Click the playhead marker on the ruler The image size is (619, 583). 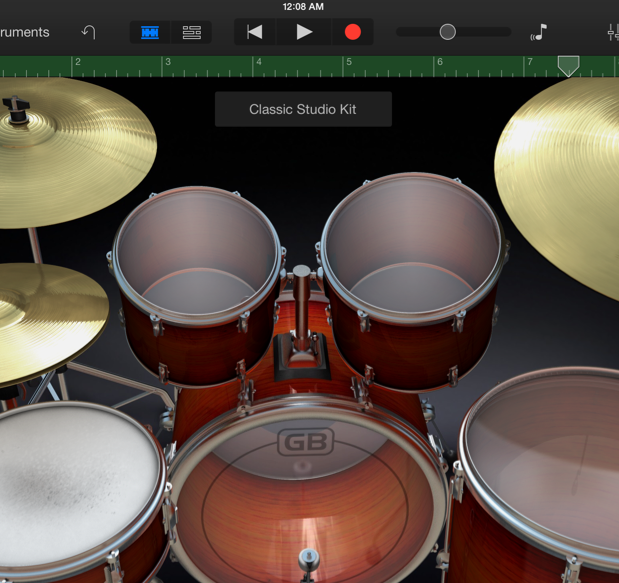tap(568, 66)
